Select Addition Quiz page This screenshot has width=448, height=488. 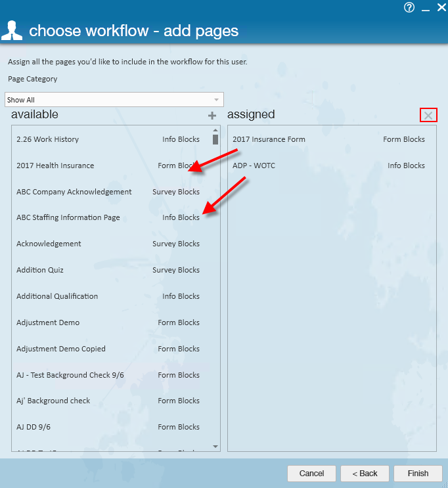(108, 270)
